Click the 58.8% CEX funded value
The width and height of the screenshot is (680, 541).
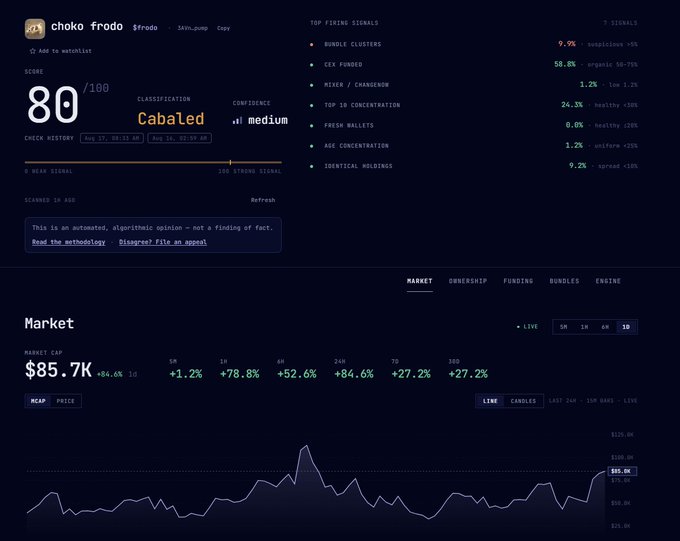click(x=565, y=64)
